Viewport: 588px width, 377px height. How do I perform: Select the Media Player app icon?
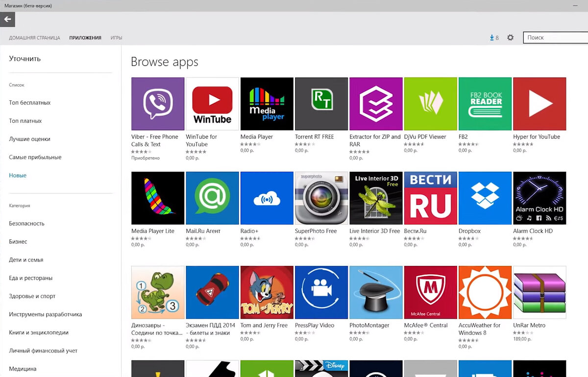267,104
